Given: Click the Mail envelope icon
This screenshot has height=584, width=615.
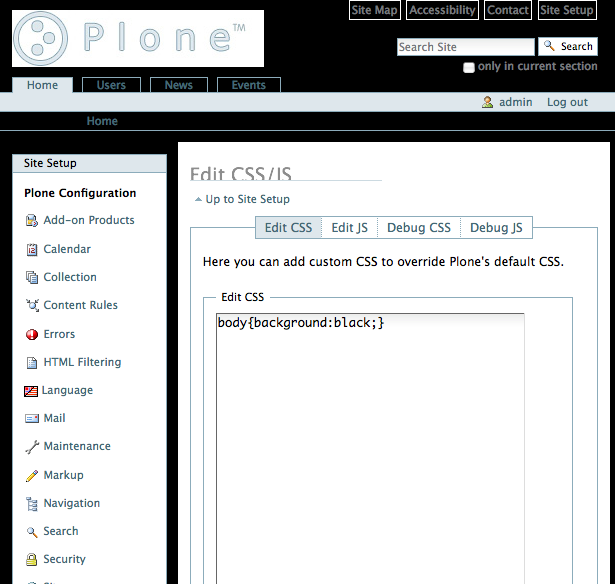Looking at the screenshot, I should pos(32,419).
